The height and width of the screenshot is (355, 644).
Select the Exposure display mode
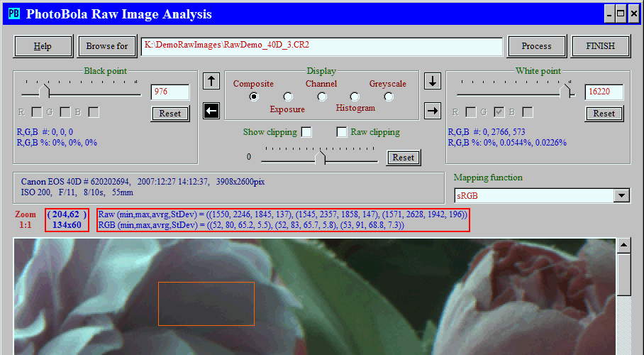click(288, 97)
